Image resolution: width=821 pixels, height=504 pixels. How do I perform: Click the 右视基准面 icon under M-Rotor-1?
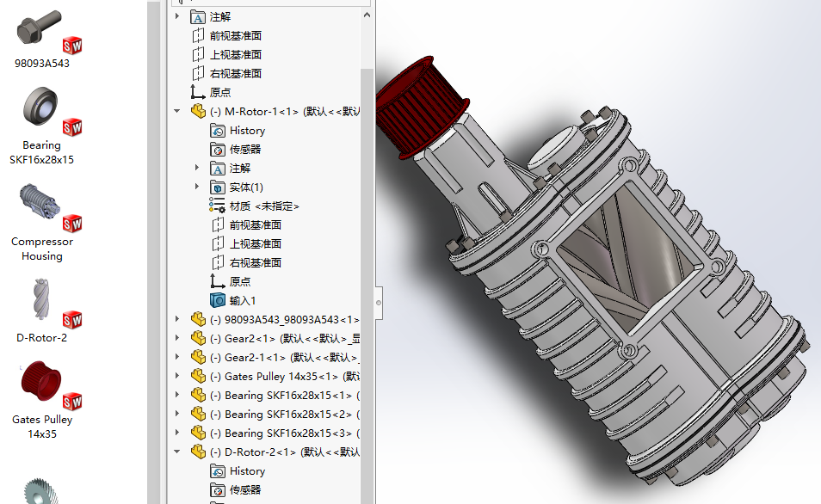218,262
